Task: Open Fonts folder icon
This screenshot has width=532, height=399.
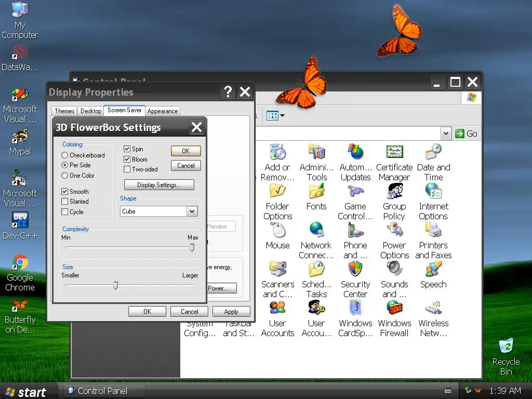Action: (316, 190)
